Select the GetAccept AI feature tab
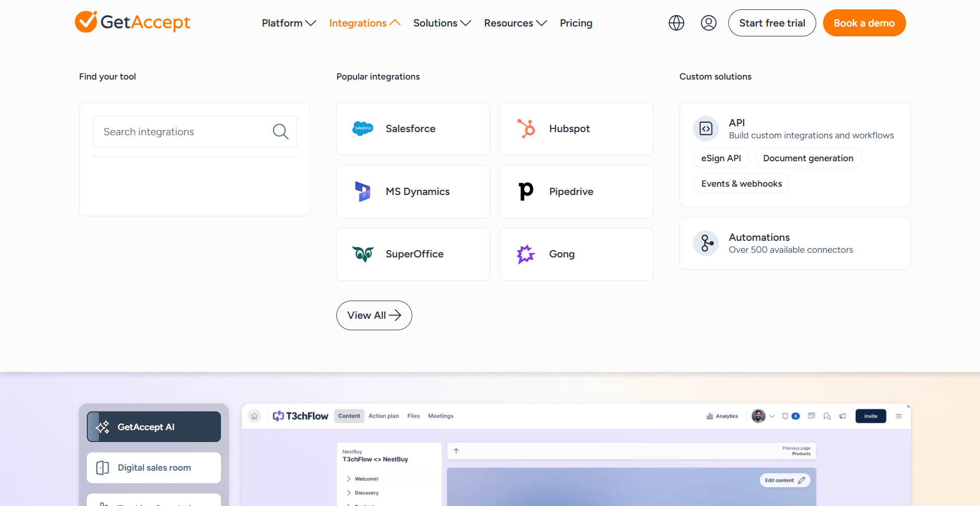This screenshot has width=980, height=506. 154,427
